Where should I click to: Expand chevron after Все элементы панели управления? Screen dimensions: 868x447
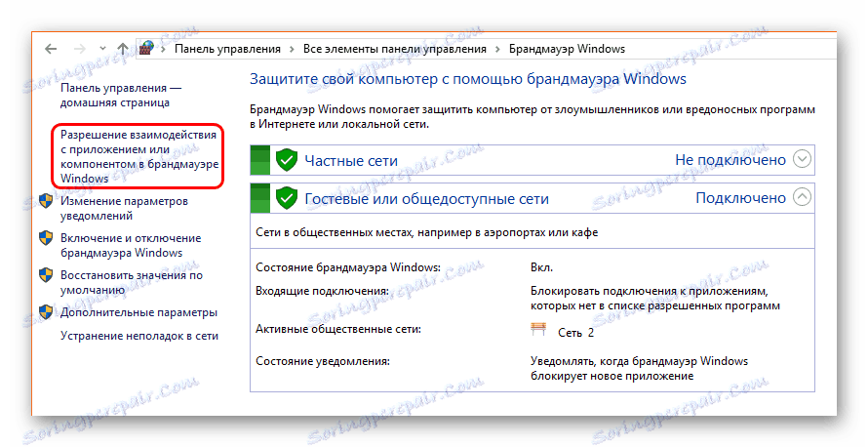pos(497,50)
